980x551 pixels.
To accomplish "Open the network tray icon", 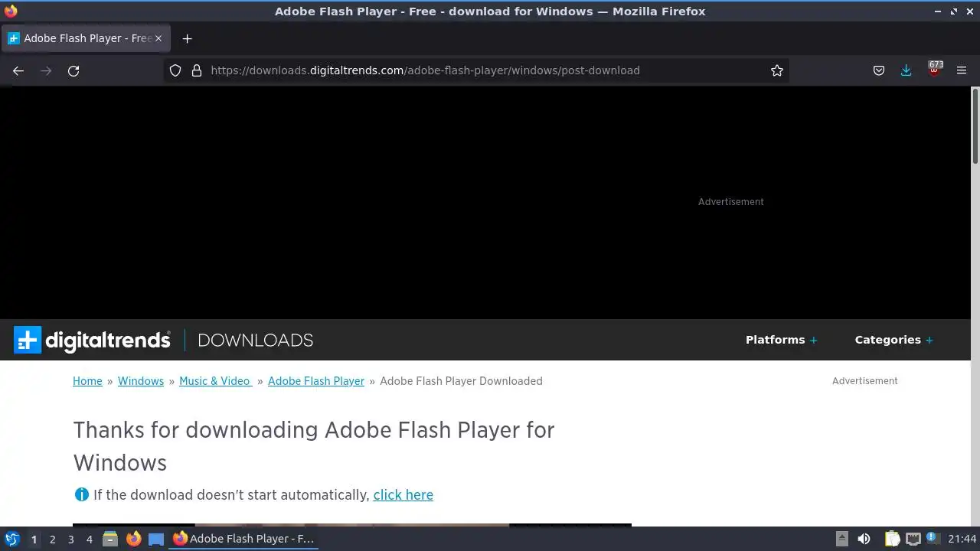I will (x=913, y=539).
